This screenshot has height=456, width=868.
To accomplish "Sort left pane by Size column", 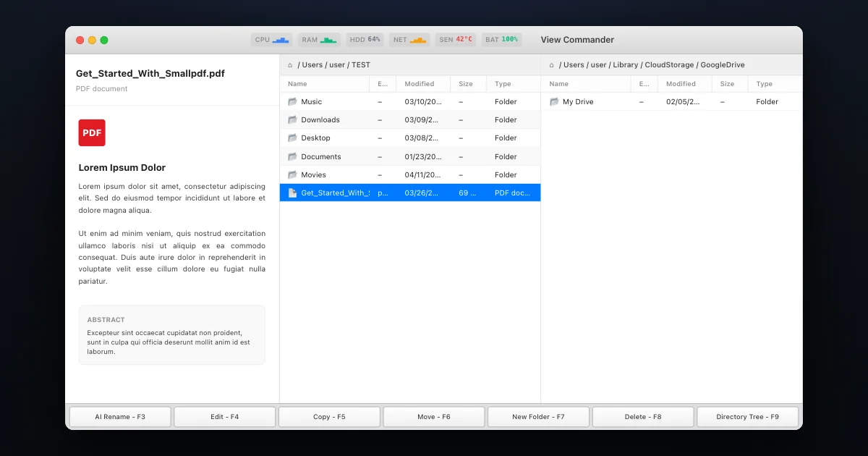I will pos(468,84).
